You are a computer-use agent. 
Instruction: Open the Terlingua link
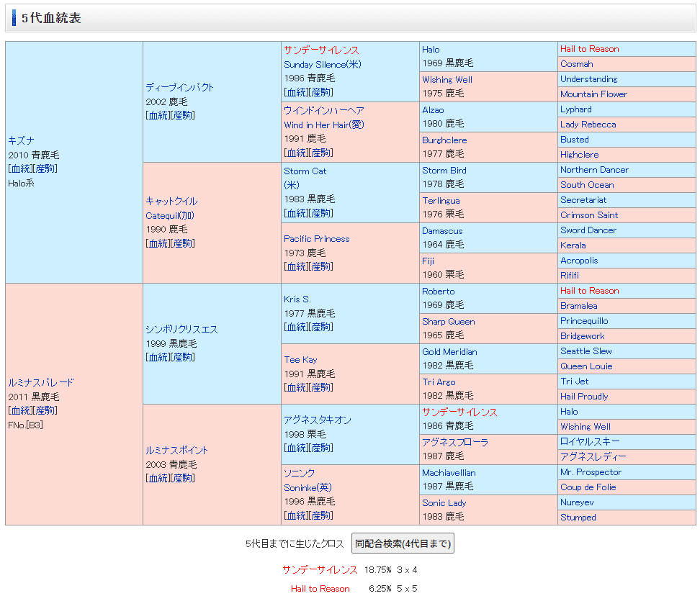441,201
